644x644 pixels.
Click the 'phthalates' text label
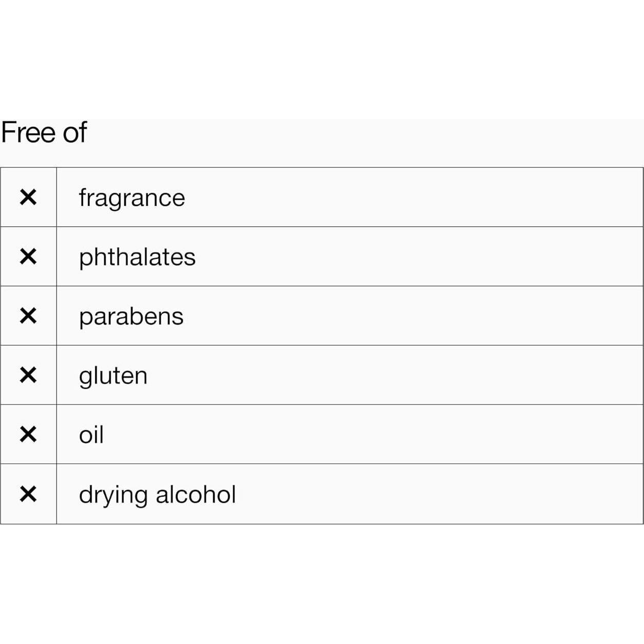[137, 257]
